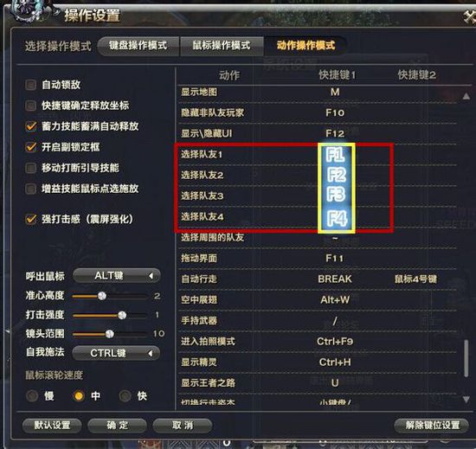Switch to 鼠标操作模式 tab
Viewport: 476px width, 449px height.
(x=222, y=46)
